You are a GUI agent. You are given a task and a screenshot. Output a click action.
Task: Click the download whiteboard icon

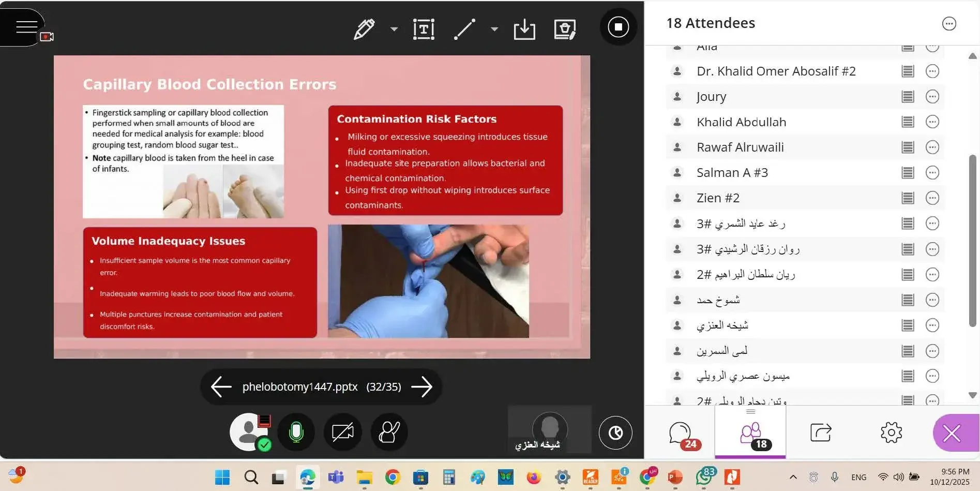(x=524, y=29)
